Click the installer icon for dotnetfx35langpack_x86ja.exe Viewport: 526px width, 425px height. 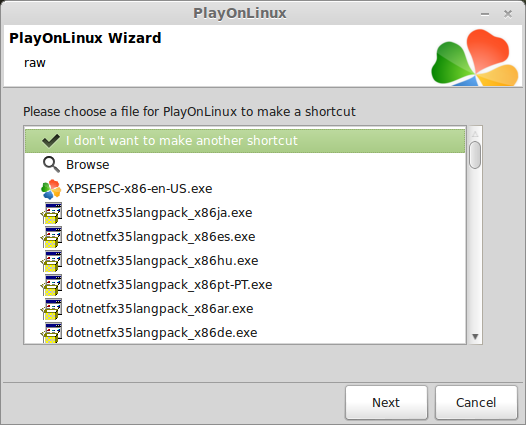coord(51,213)
